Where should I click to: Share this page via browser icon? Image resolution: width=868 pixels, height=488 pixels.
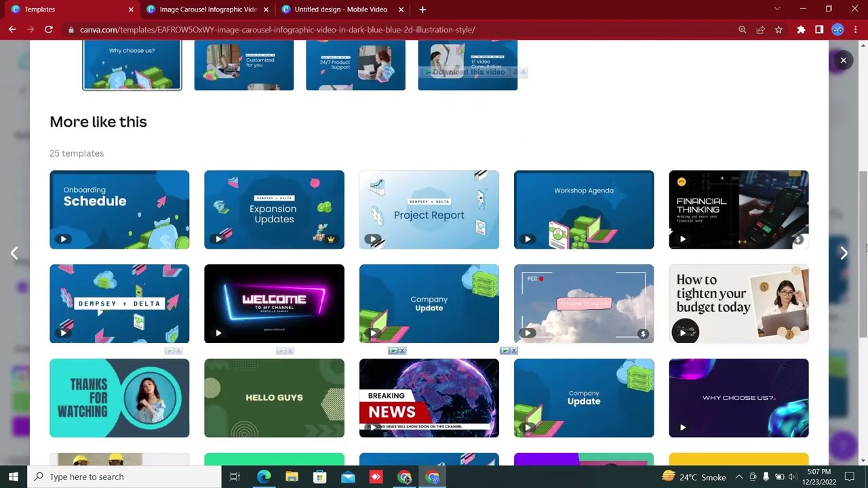click(x=760, y=30)
